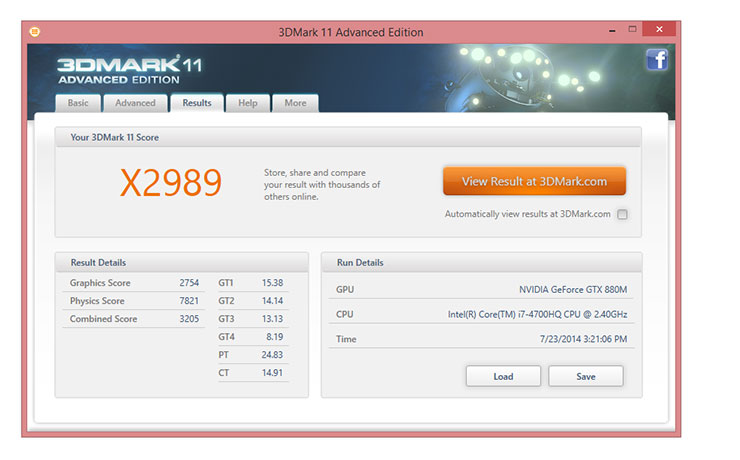Maximize the 3DMark 11 window
Viewport: 740px width, 460px height.
click(x=632, y=29)
